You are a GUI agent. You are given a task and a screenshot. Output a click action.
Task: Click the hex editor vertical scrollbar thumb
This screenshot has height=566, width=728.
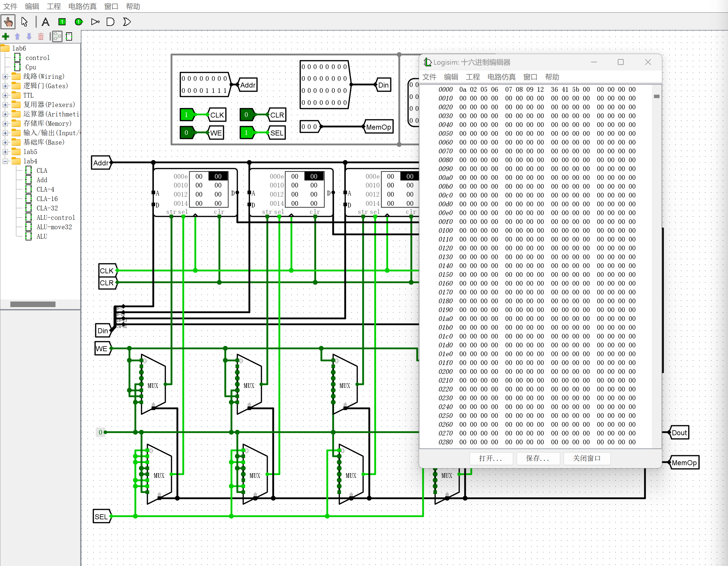click(656, 96)
